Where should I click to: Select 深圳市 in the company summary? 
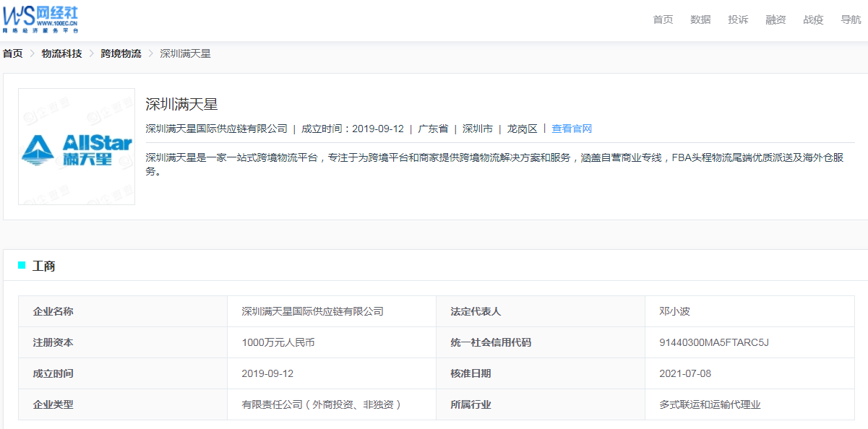(478, 129)
